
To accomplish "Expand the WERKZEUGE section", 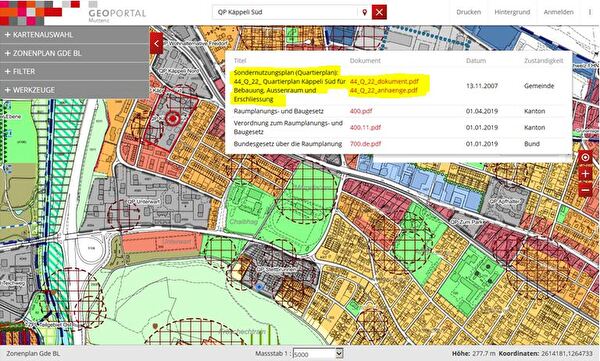I will click(75, 90).
